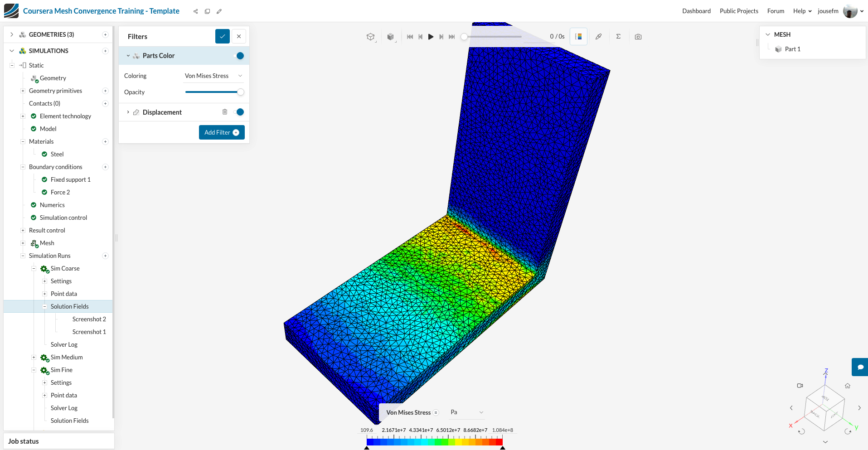Add a new geometry with plus icon

(105, 34)
